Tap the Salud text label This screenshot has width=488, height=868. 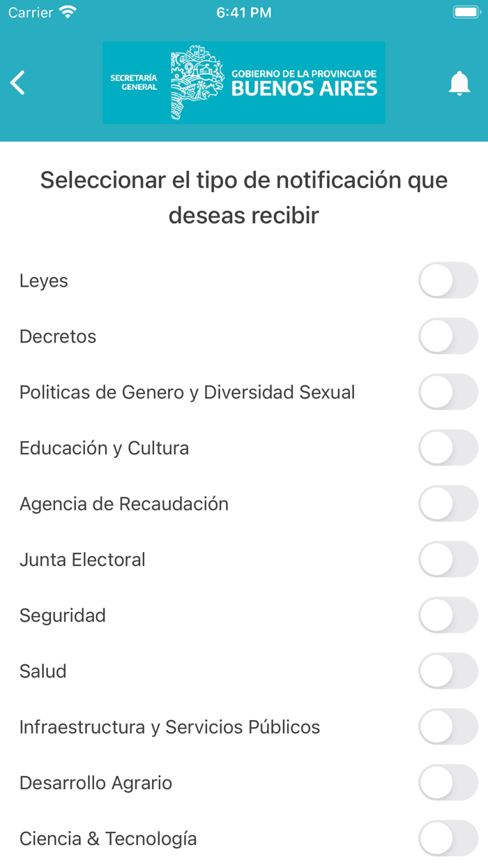pyautogui.click(x=43, y=671)
